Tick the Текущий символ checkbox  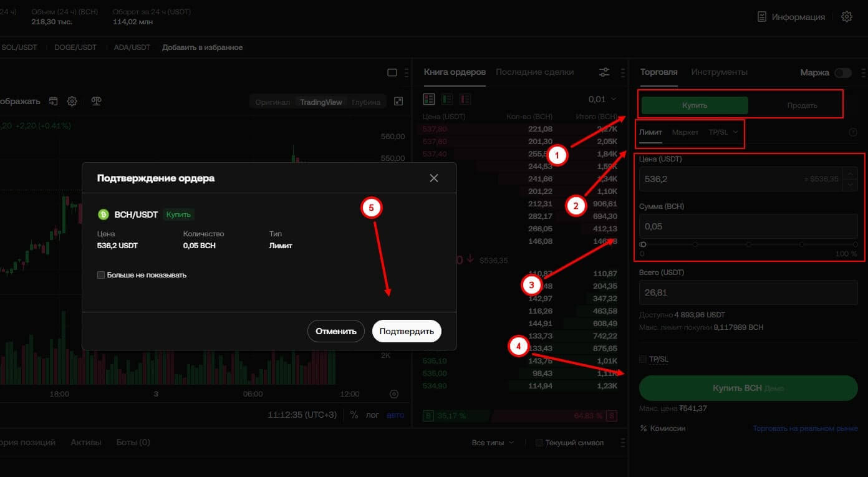coord(539,443)
